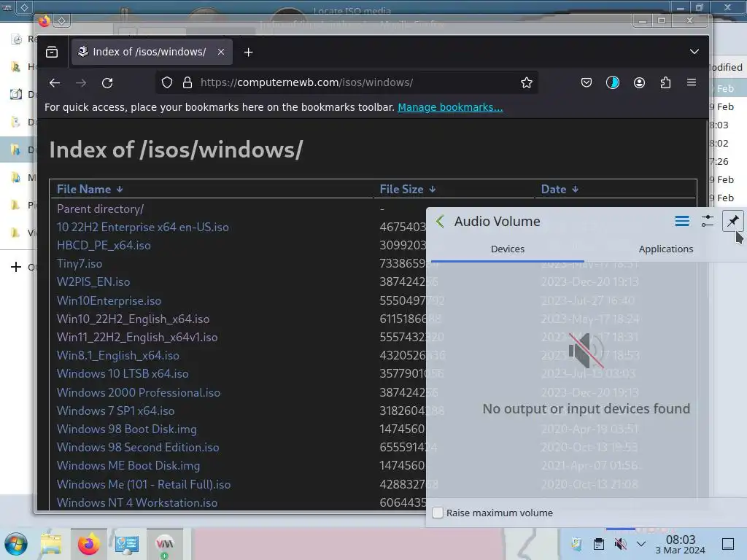Screen dimensions: 747x560
Task: Download Windows 10 LTSB x64.iso
Action: 123,374
